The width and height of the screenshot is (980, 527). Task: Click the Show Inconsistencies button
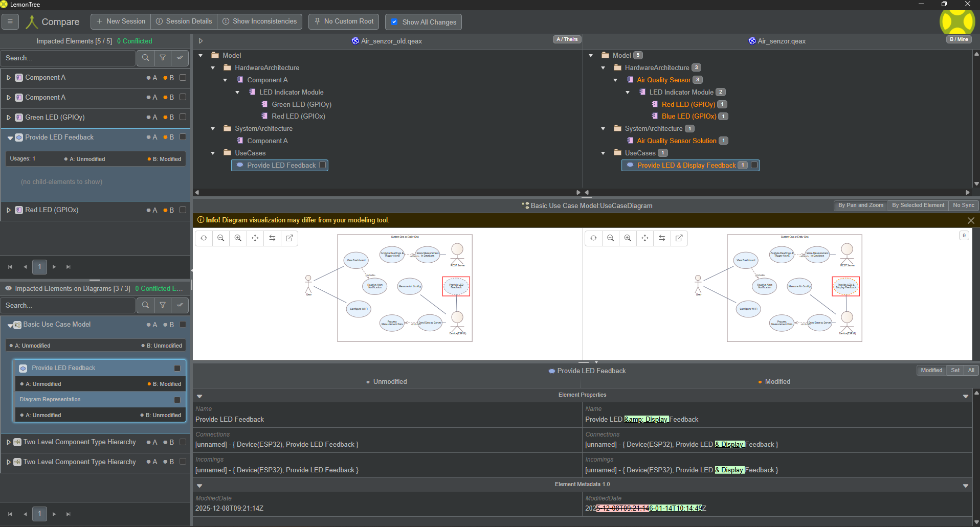coord(259,21)
